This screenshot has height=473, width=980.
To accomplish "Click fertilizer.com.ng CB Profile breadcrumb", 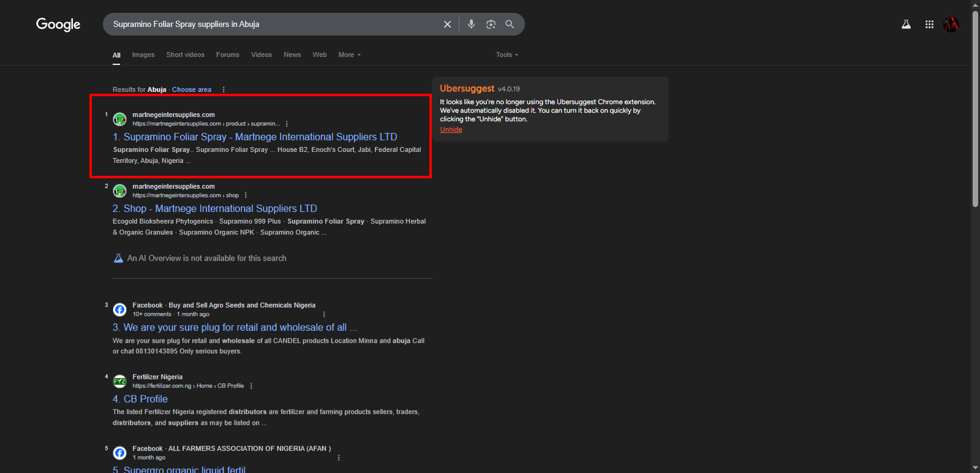I will coord(188,386).
